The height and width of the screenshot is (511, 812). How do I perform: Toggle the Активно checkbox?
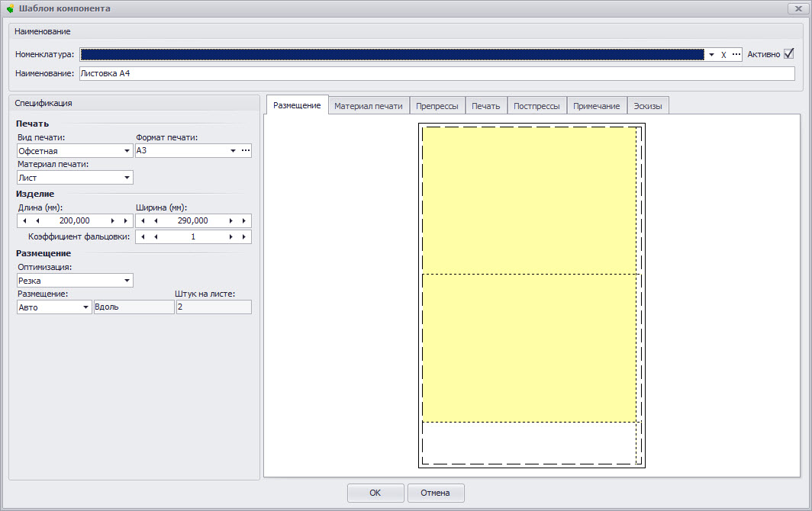click(789, 54)
